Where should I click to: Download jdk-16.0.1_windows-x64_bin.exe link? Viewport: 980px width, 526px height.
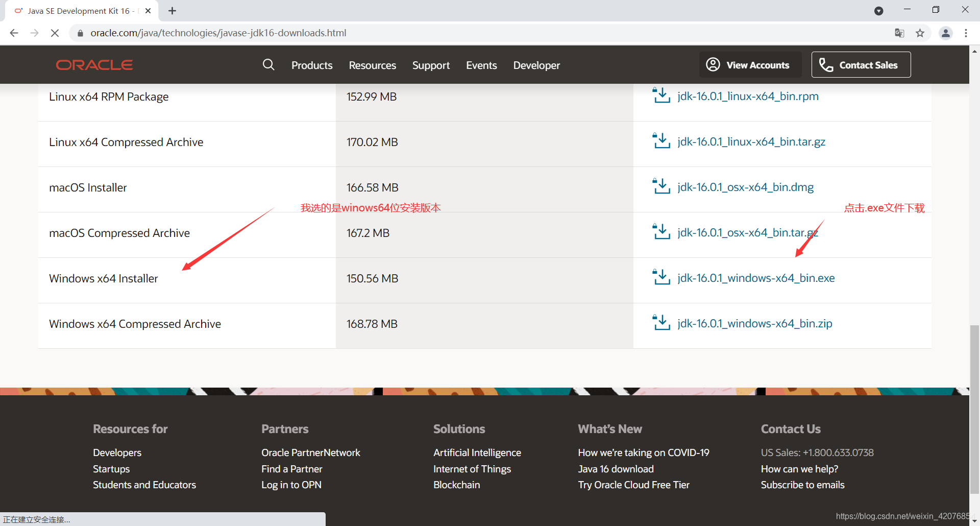(756, 278)
